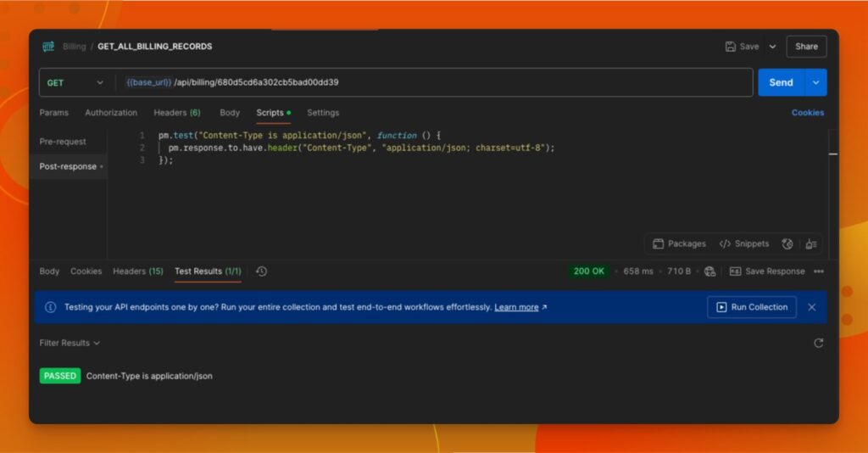
Task: Open the Cookies link at right
Action: coord(808,113)
